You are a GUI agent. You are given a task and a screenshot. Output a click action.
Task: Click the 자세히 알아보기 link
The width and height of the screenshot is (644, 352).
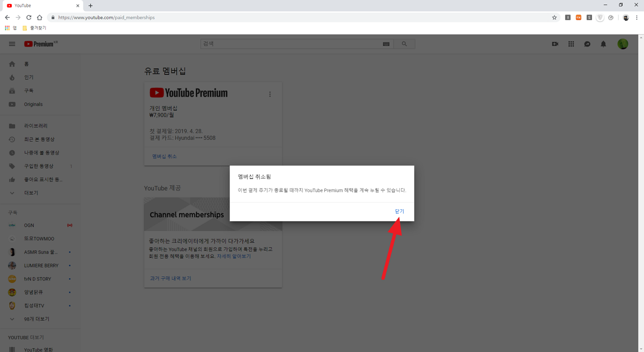coord(234,256)
